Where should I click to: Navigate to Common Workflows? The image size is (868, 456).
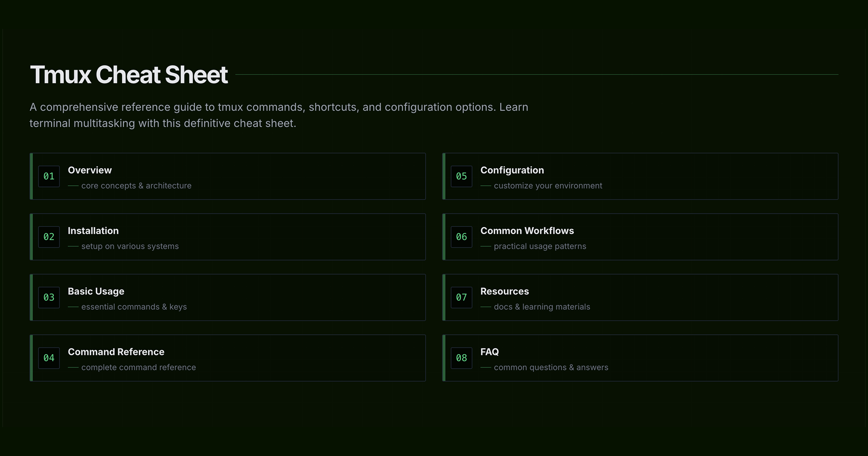pos(527,231)
